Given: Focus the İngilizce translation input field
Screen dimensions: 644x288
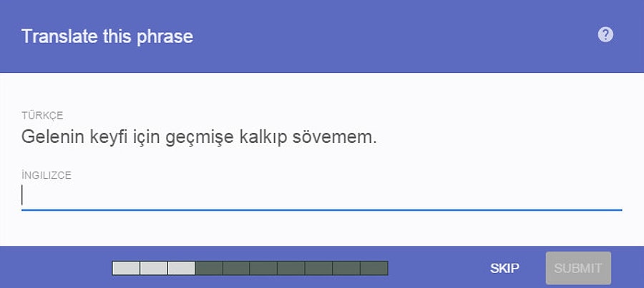Looking at the screenshot, I should tap(321, 196).
